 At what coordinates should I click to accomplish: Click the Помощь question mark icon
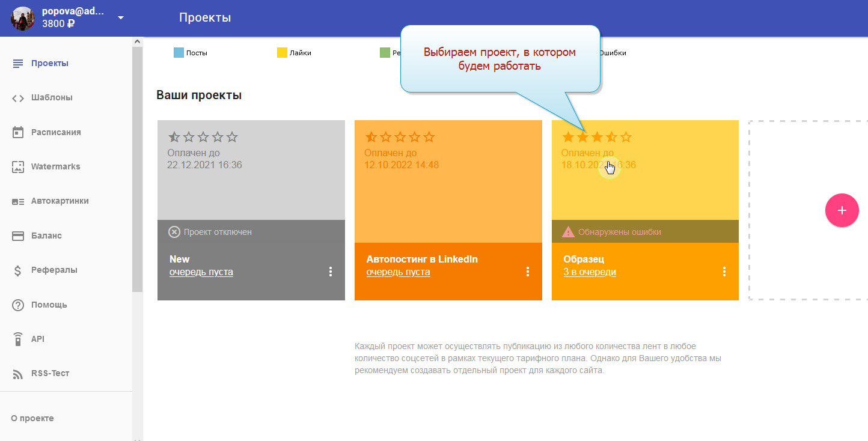click(x=18, y=305)
